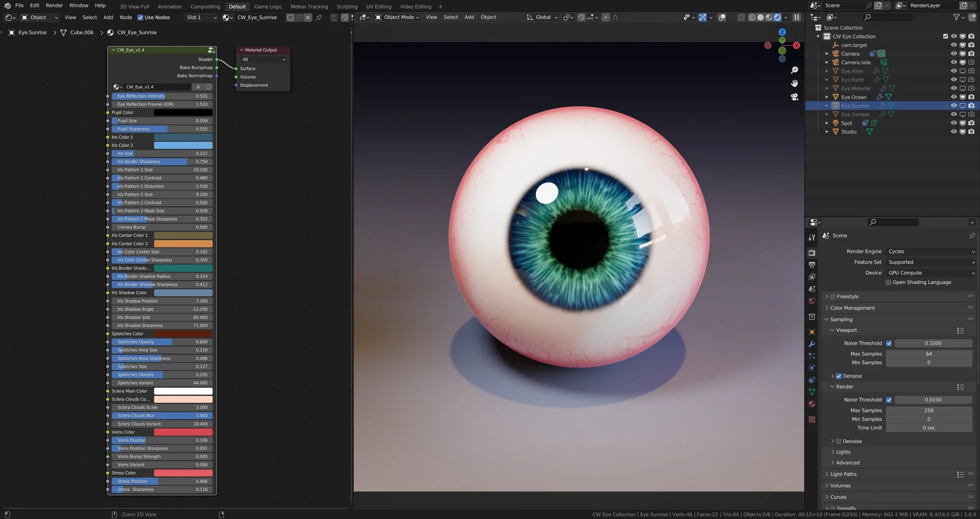Disable the Viewport Denoise checkbox
This screenshot has width=980, height=519.
click(x=839, y=376)
